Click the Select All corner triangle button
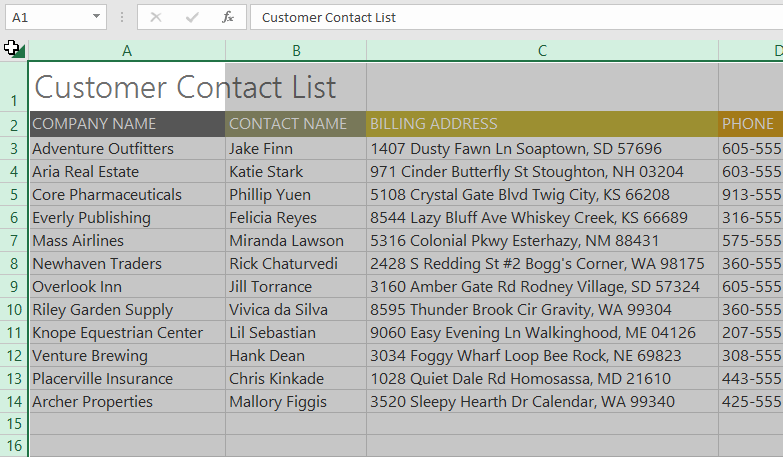The image size is (783, 457). (x=15, y=49)
